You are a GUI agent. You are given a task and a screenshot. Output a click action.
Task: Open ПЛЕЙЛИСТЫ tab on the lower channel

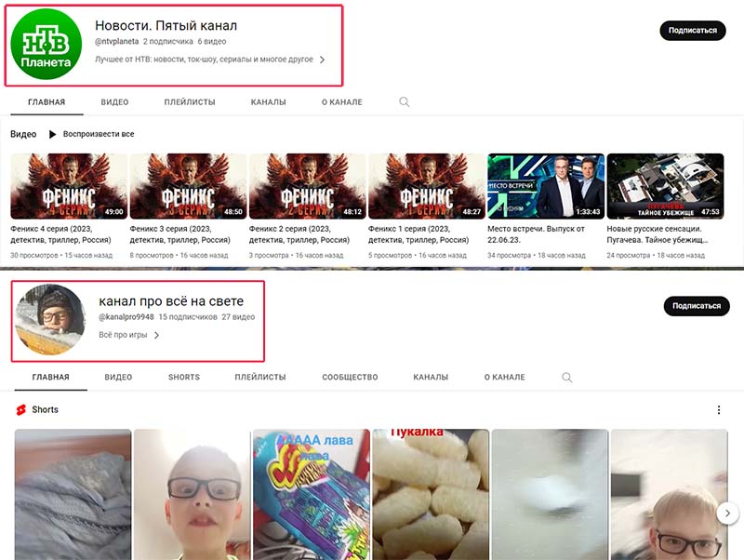[x=260, y=378]
